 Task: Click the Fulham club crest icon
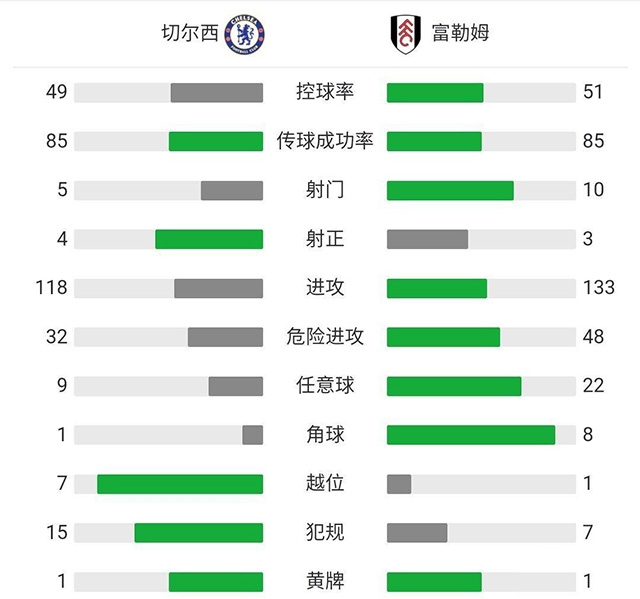[x=405, y=33]
